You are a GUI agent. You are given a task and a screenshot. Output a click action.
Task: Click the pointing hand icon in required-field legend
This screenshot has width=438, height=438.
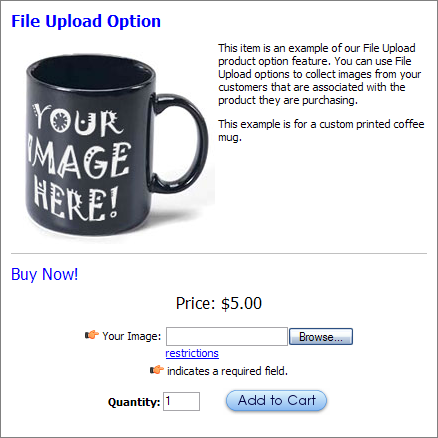click(157, 370)
